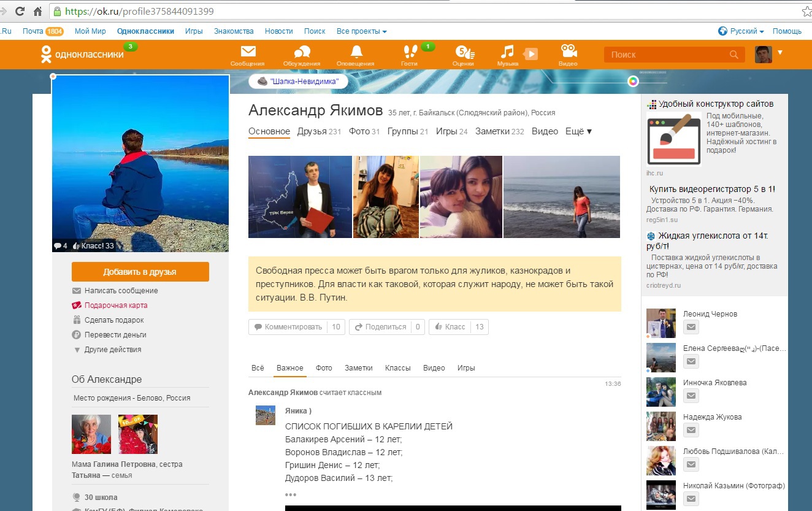
Task: Click the browser address bar
Action: pyautogui.click(x=423, y=11)
